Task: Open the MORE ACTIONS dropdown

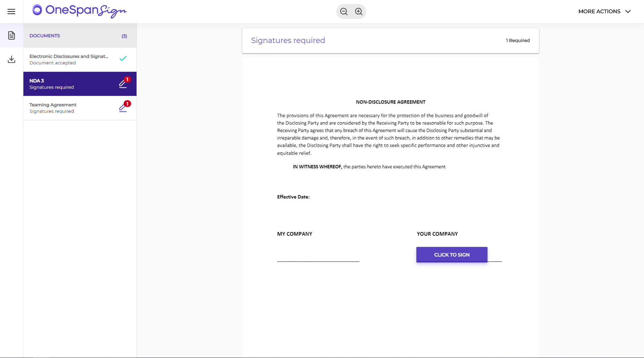Action: (x=600, y=11)
